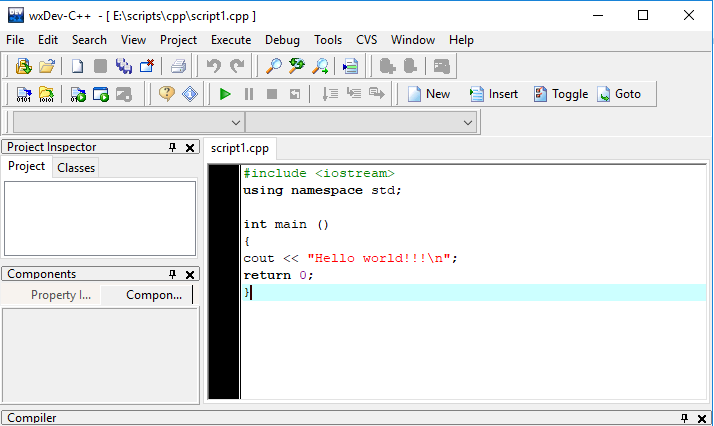Click the skip function debug icon
The height and width of the screenshot is (426, 714).
click(377, 93)
